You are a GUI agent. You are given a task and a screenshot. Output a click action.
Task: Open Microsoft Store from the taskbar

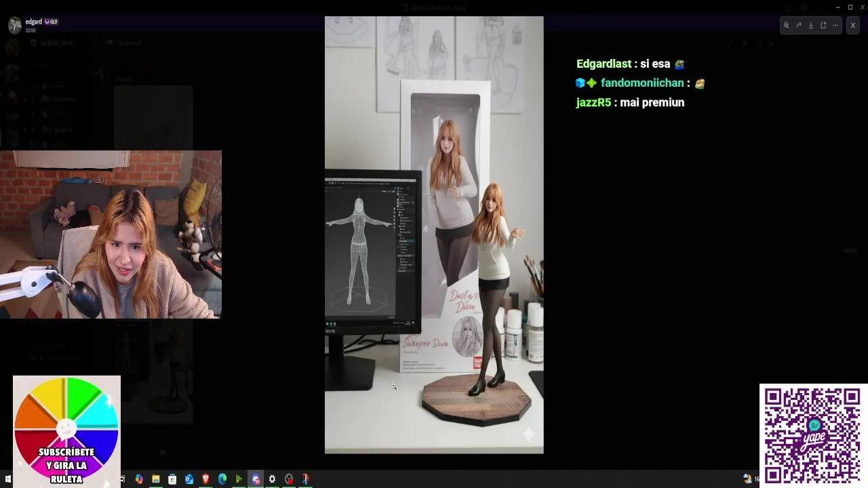pos(172,479)
